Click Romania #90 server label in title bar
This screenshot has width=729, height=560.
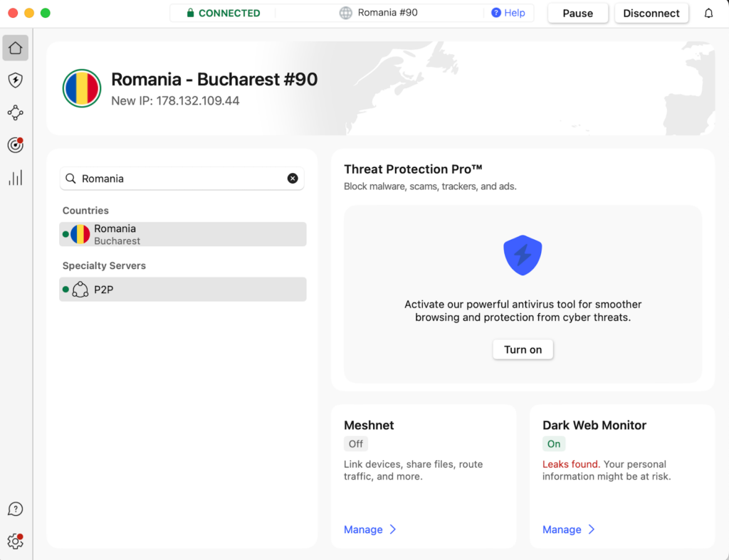(x=388, y=13)
